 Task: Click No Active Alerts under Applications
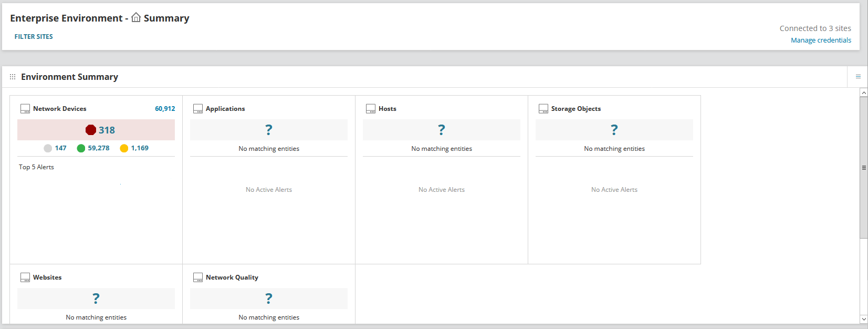(269, 190)
